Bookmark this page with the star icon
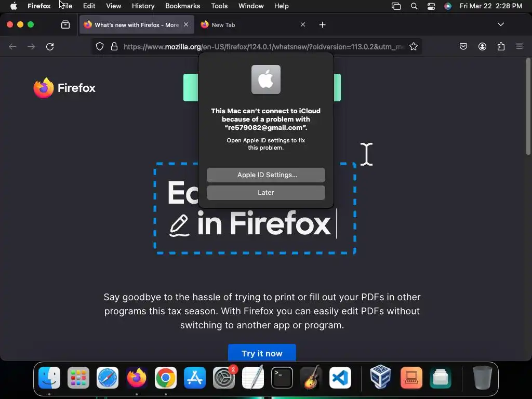Image resolution: width=532 pixels, height=399 pixels. (413, 46)
